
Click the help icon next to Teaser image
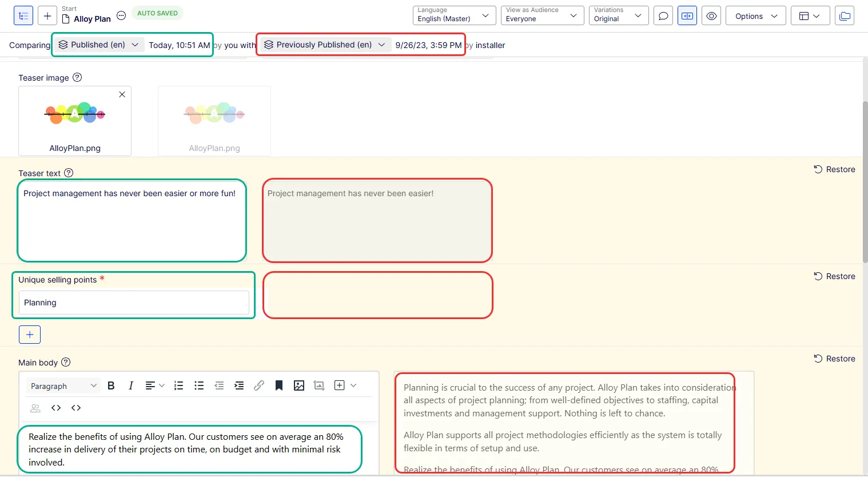point(77,77)
